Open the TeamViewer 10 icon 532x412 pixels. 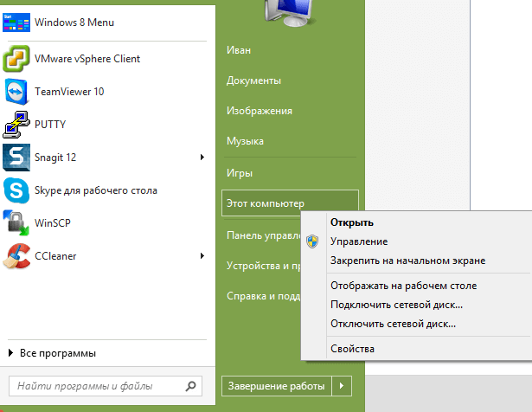16,91
